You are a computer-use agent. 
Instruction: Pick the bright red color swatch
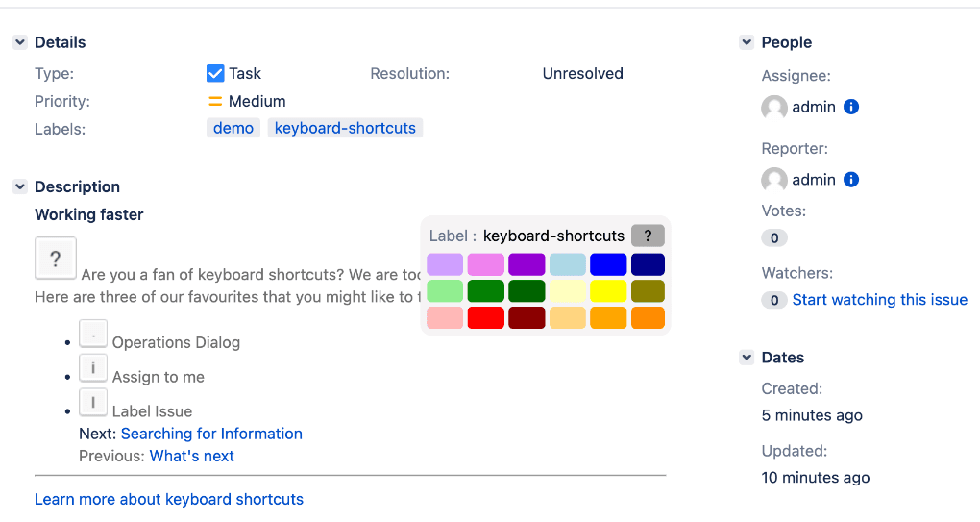486,318
